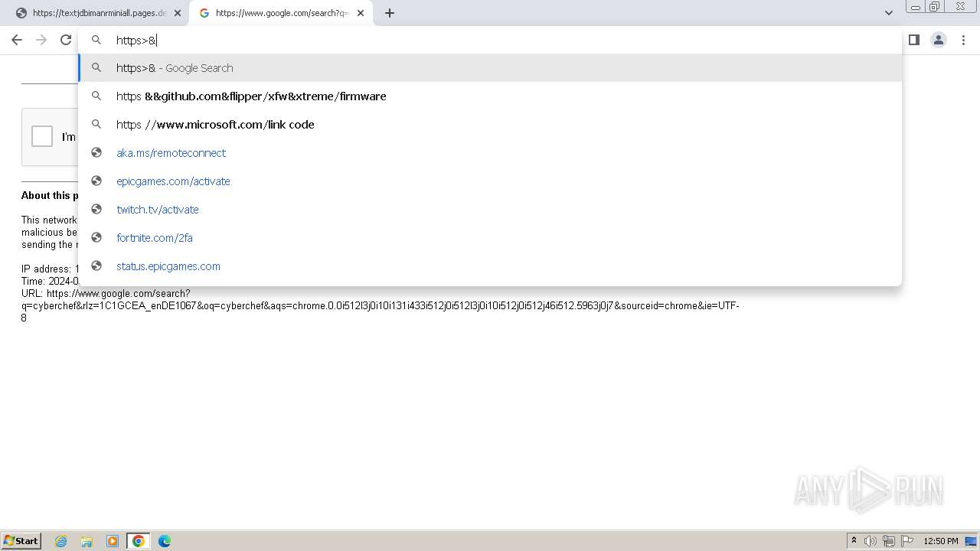Screen dimensions: 980x551
Task: Open File Explorer from the taskbar
Action: click(x=87, y=541)
